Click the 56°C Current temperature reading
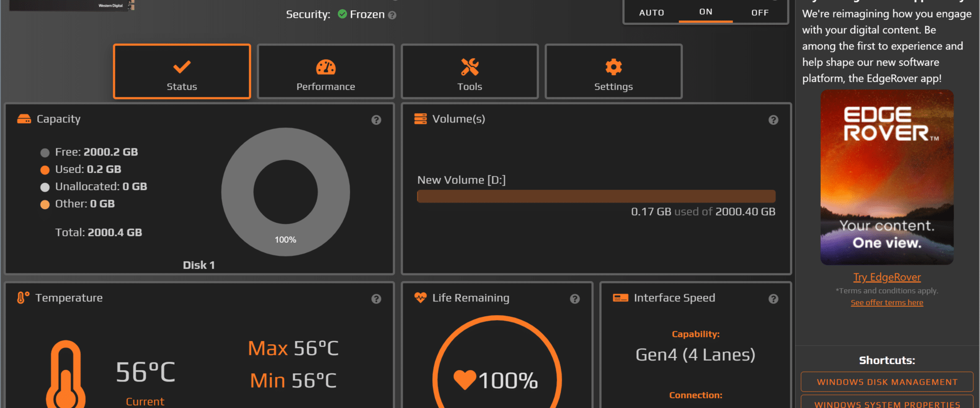Screen dimensions: 980x408 pos(145,372)
